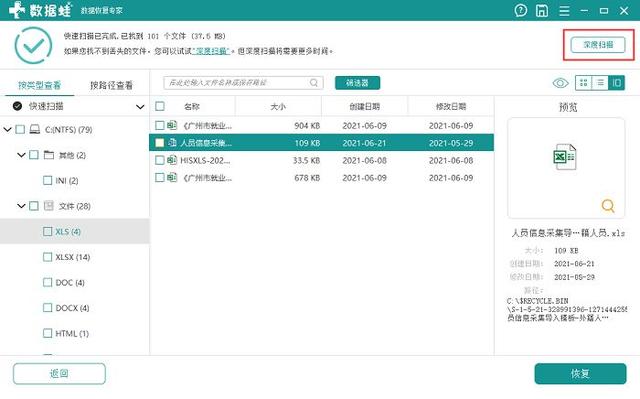
Task: Sort by 创建日期 column header
Action: (x=364, y=106)
